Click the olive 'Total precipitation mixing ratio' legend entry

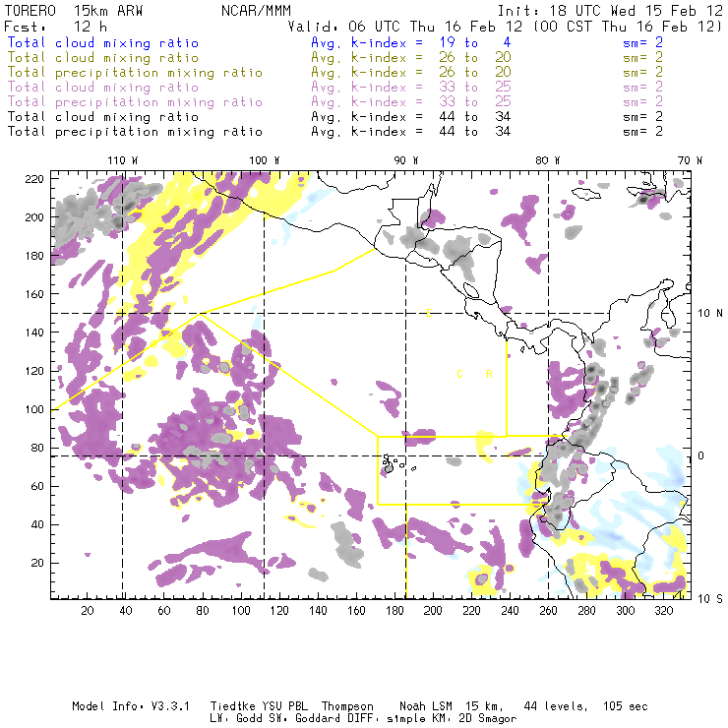[135, 73]
